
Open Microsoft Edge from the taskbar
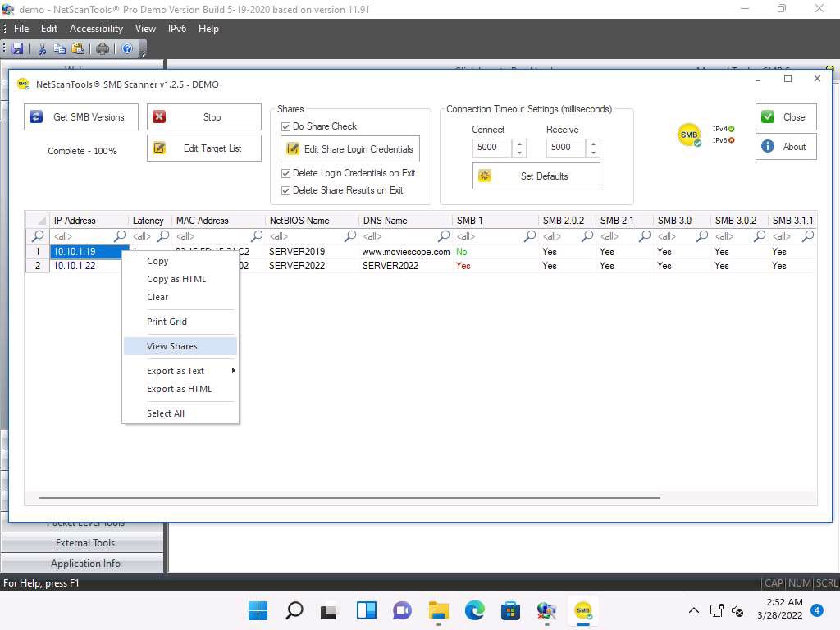tap(475, 610)
